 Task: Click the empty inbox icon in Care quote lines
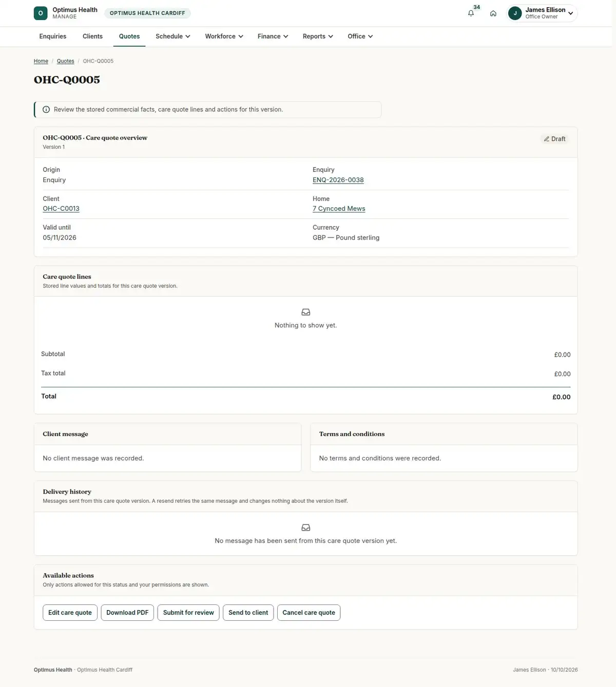tap(306, 312)
